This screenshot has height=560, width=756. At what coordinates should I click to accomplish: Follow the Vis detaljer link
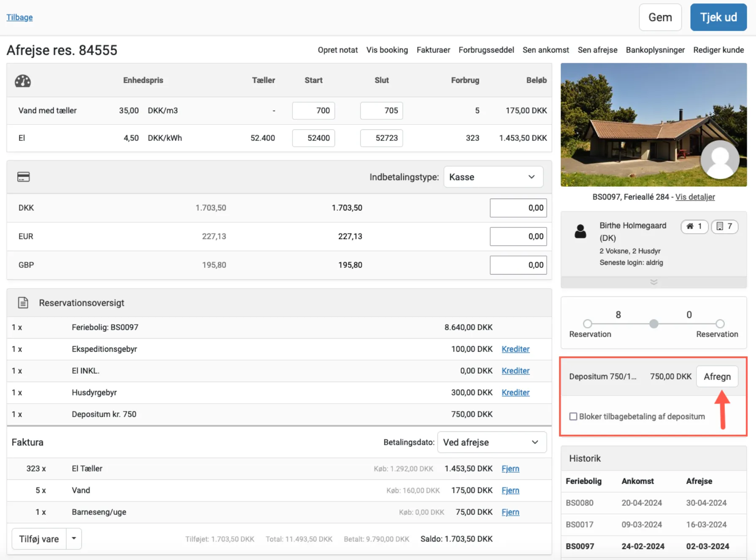[x=695, y=197]
